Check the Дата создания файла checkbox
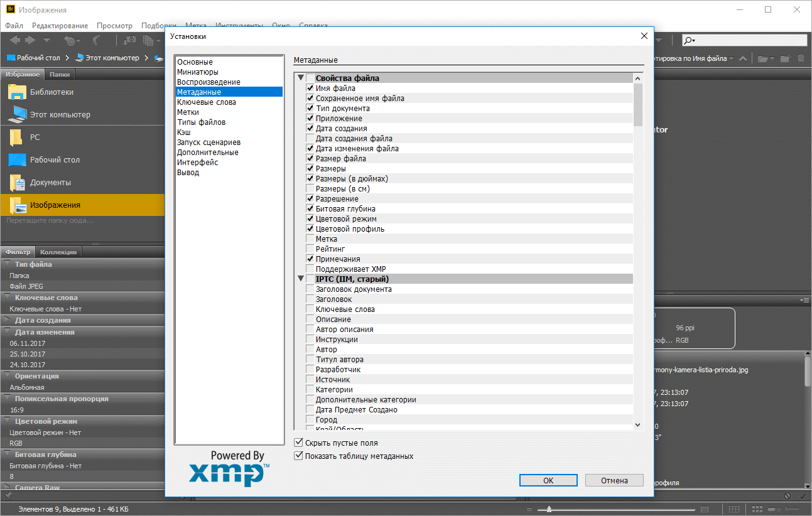The image size is (812, 516). [310, 139]
